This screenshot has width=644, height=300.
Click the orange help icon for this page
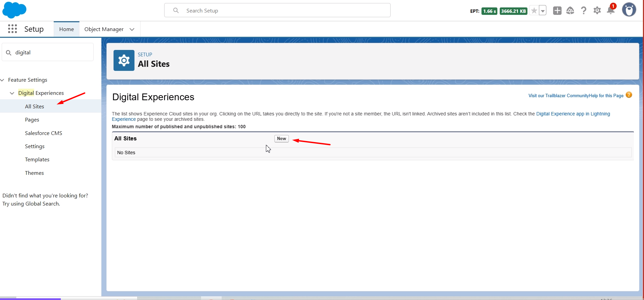tap(629, 95)
